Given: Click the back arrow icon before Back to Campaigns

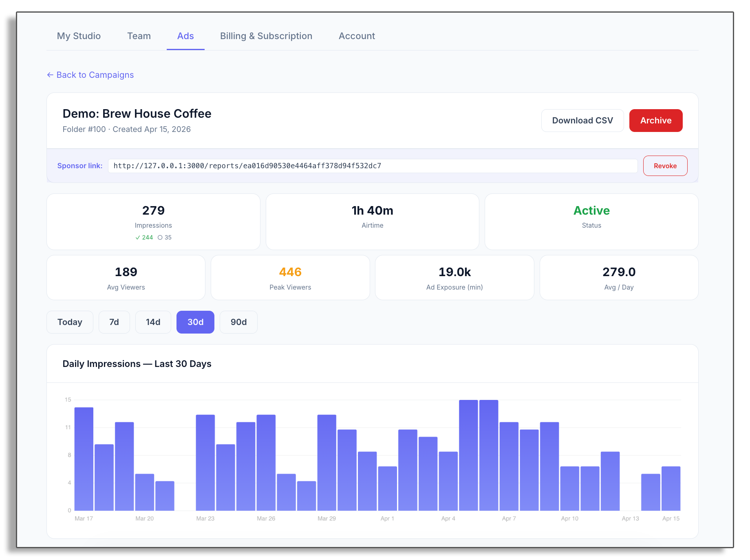Looking at the screenshot, I should (x=50, y=75).
